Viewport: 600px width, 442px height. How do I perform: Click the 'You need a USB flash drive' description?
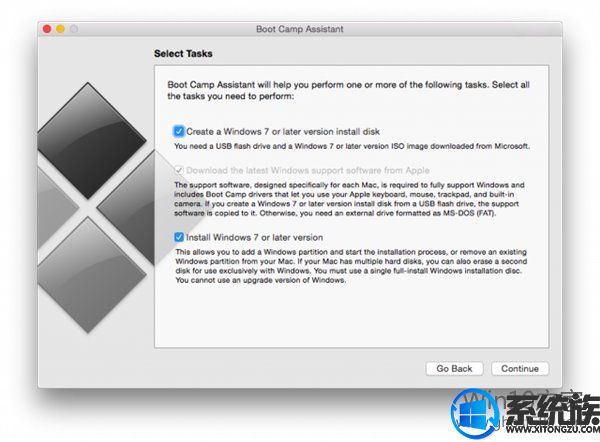pyautogui.click(x=352, y=146)
